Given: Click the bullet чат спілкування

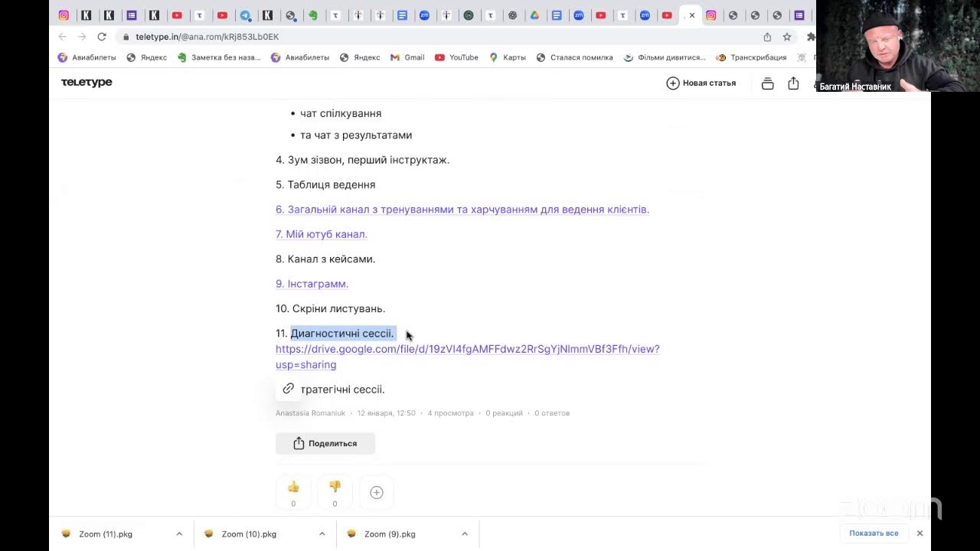Looking at the screenshot, I should tap(341, 114).
